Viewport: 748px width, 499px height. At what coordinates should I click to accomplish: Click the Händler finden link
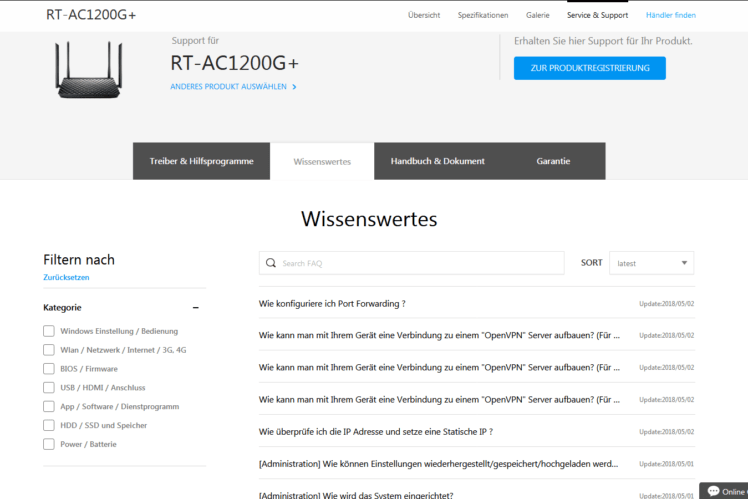point(671,15)
